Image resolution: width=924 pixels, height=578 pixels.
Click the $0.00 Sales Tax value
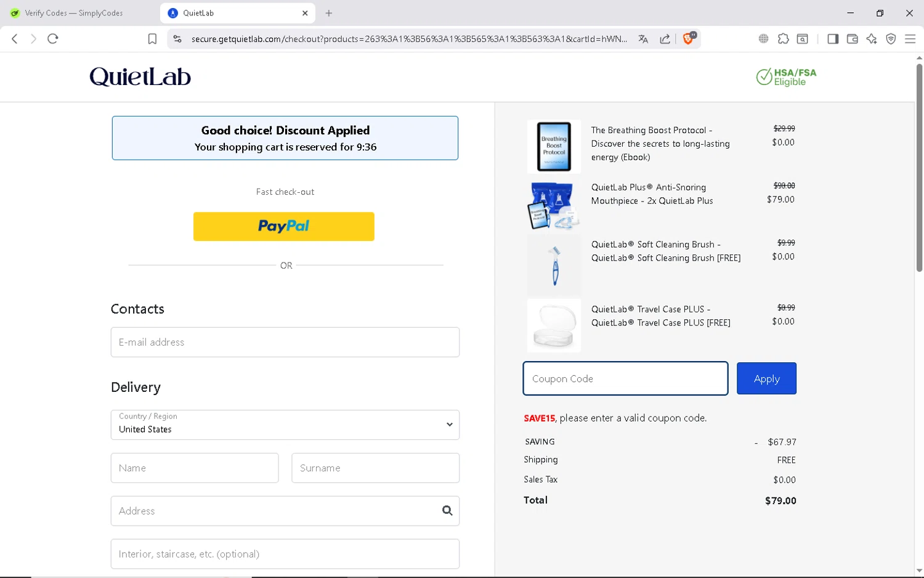[784, 479]
